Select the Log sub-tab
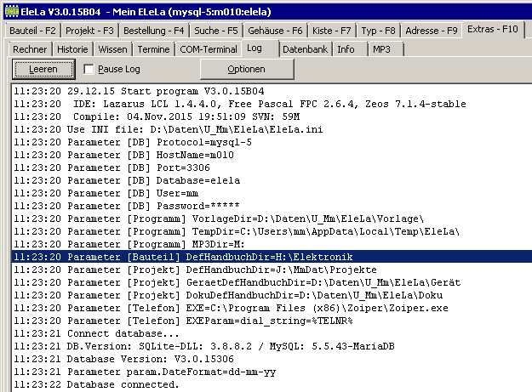This screenshot has height=392, width=532. coord(260,48)
